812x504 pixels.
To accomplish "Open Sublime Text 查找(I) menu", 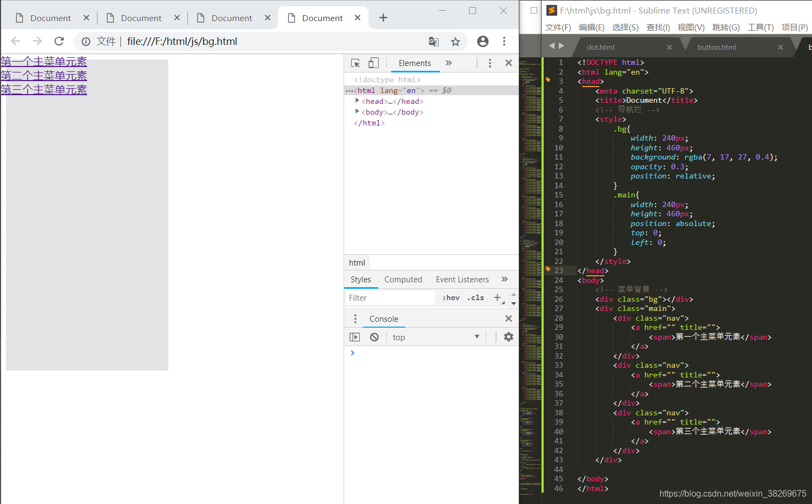I will click(x=658, y=27).
